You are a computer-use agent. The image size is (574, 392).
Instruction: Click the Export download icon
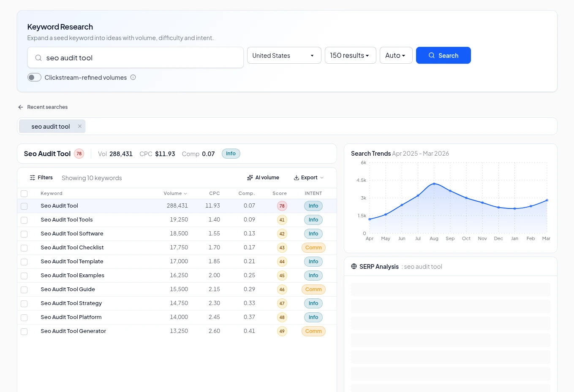297,178
